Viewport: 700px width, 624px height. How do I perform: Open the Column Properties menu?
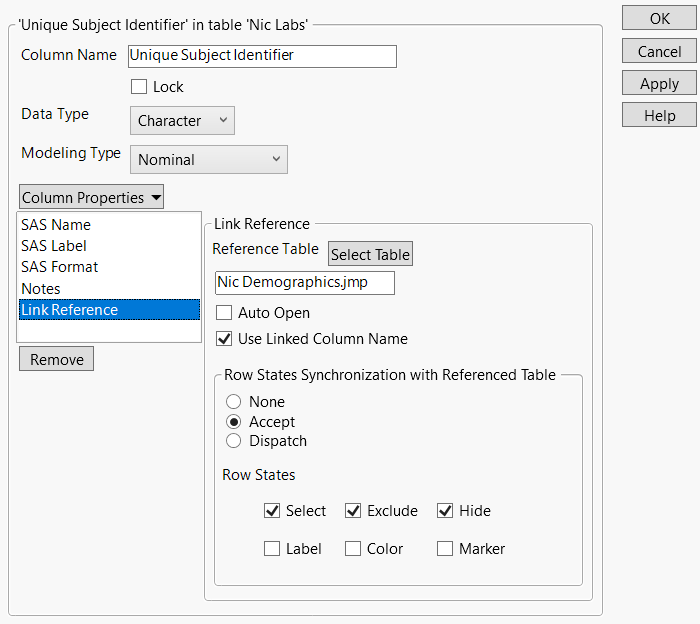pos(91,197)
